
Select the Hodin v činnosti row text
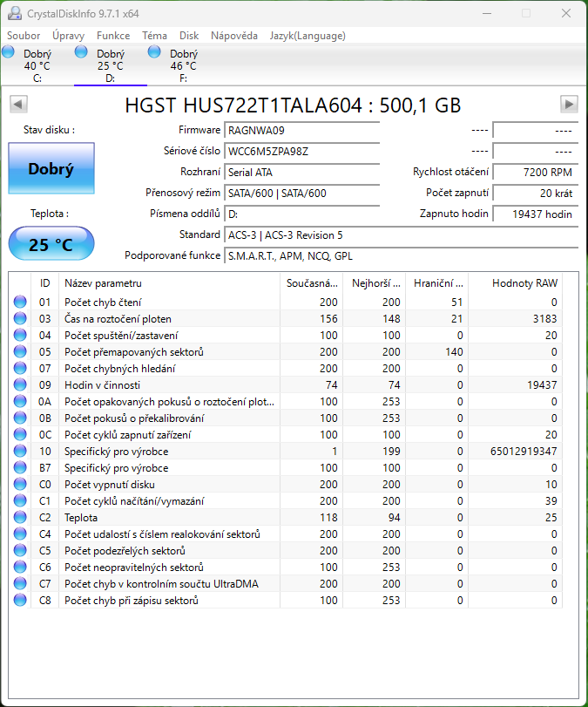102,385
